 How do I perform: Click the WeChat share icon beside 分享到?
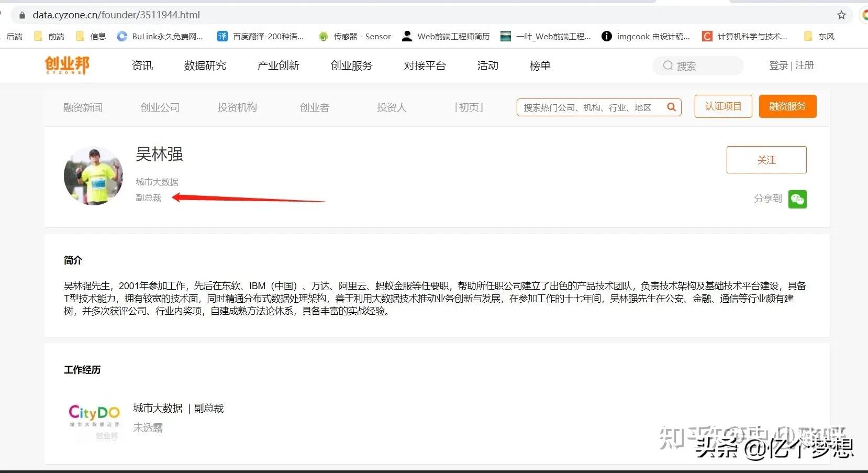click(x=797, y=199)
